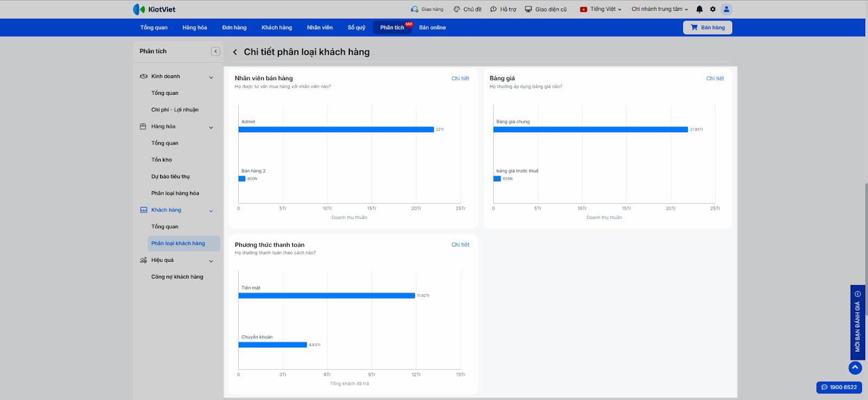Image resolution: width=868 pixels, height=400 pixels.
Task: Collapse the Kinh doanh sidebar section
Action: pos(211,77)
